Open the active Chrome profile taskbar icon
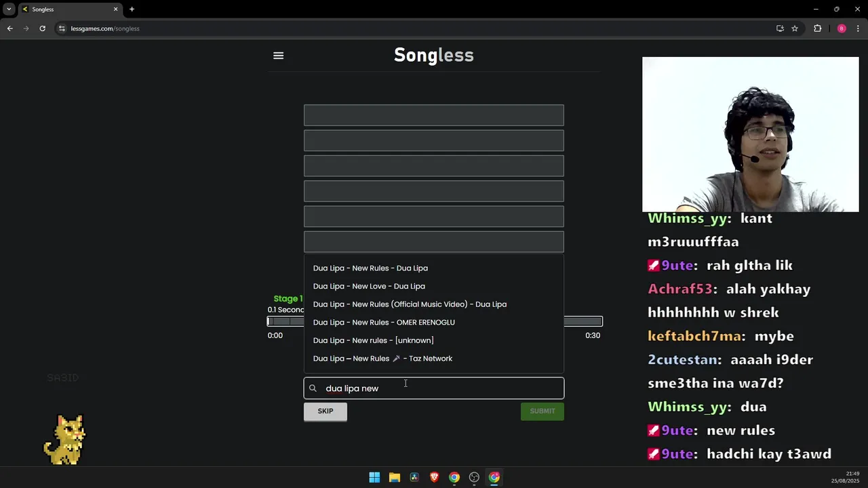 click(494, 477)
